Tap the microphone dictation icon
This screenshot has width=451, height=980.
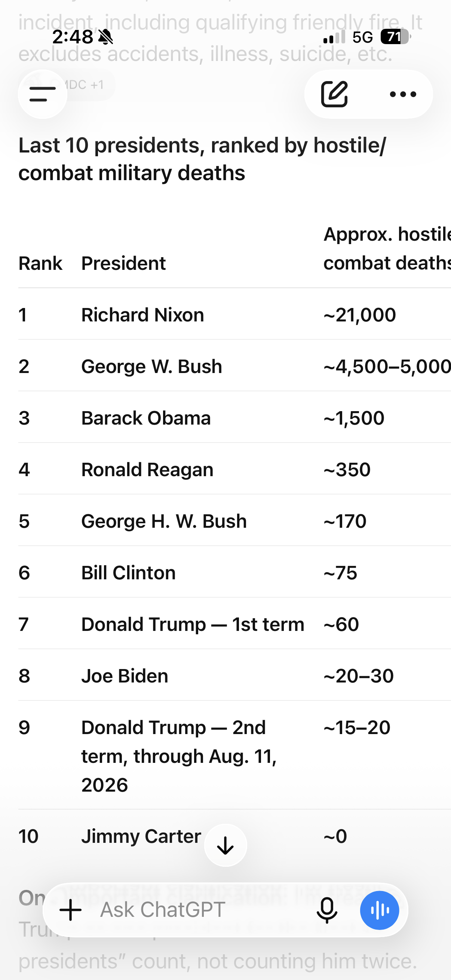[x=326, y=910]
